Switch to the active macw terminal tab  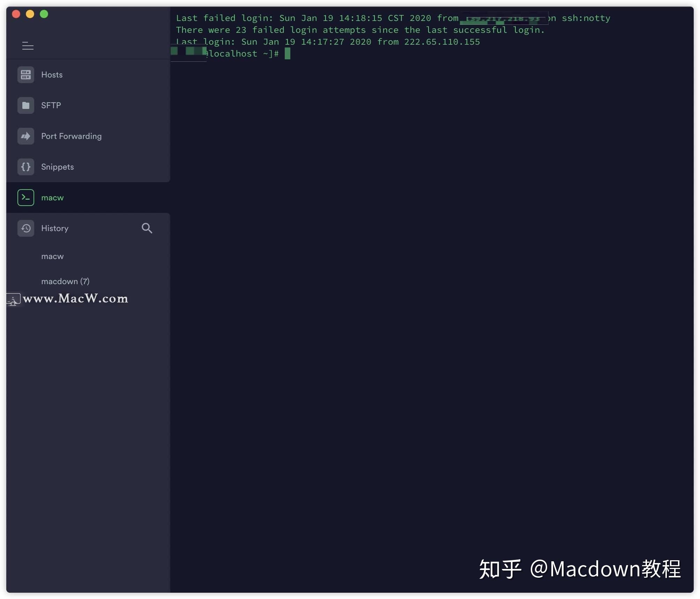88,198
